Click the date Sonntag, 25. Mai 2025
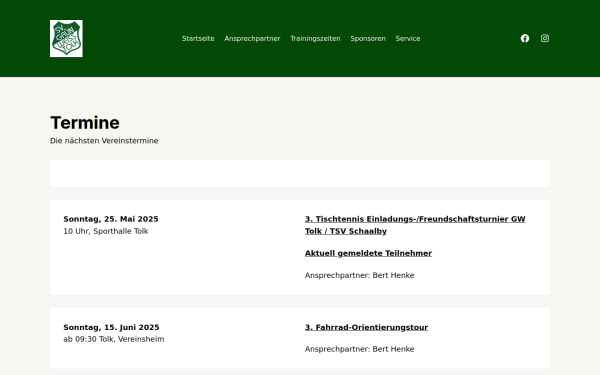The image size is (600, 375). click(x=111, y=219)
